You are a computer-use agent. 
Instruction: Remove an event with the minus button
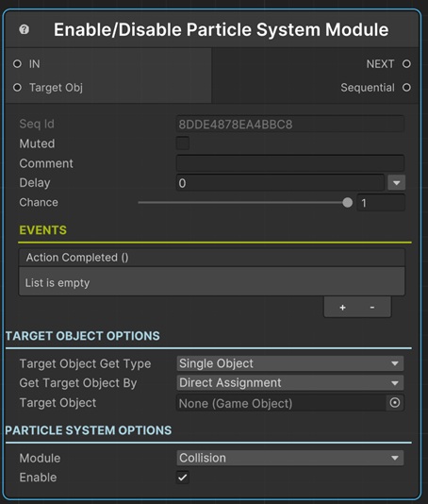(x=372, y=308)
